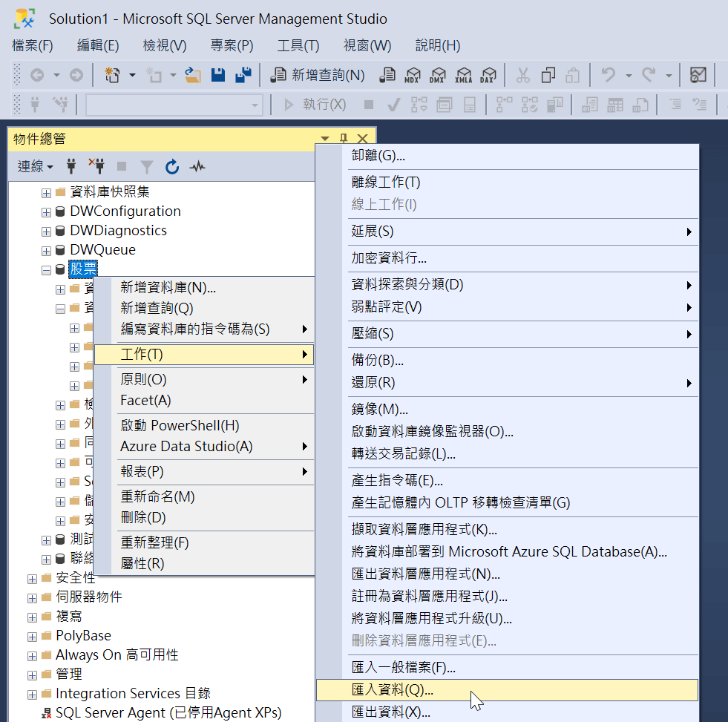Open the 視窗(W) menu
The width and height of the screenshot is (728, 722).
pos(367,45)
